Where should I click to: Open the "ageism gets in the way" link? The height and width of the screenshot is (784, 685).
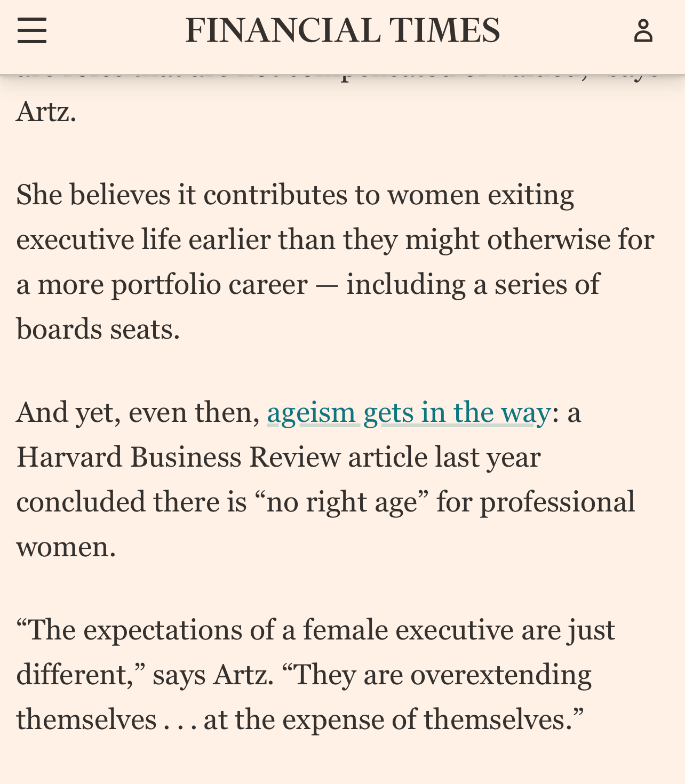click(x=408, y=413)
